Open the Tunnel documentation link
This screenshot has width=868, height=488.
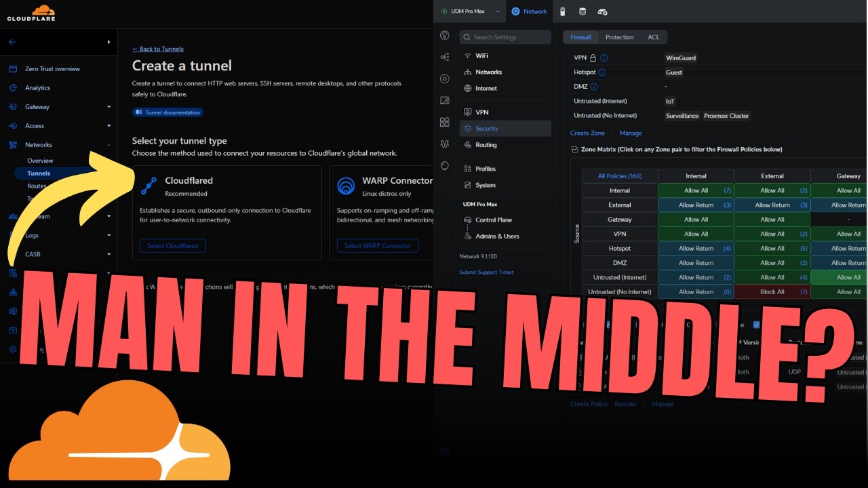pyautogui.click(x=167, y=113)
